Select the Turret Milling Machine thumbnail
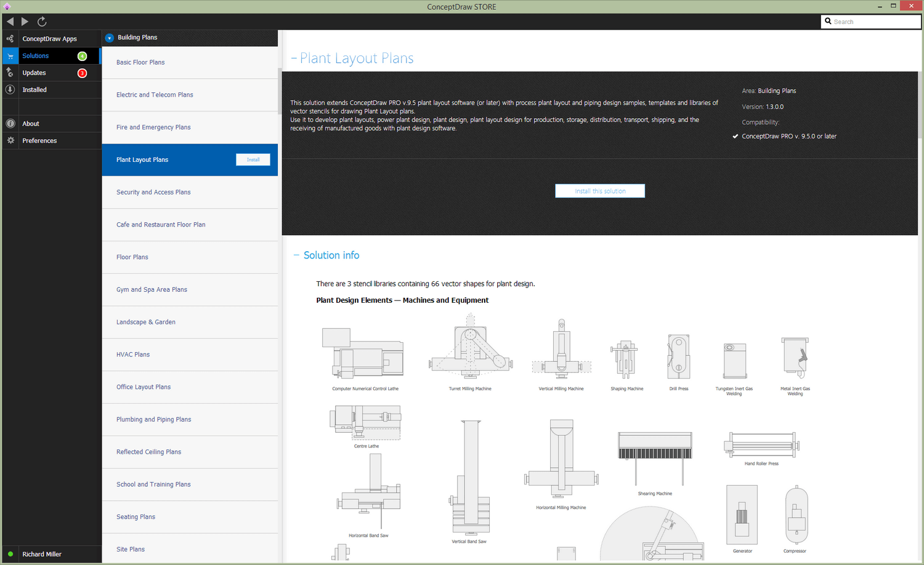 pyautogui.click(x=470, y=347)
